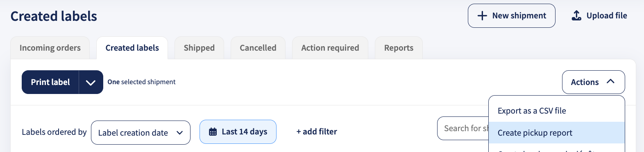The height and width of the screenshot is (152, 644).
Task: Open the Label creation date dropdown
Action: coord(141,132)
